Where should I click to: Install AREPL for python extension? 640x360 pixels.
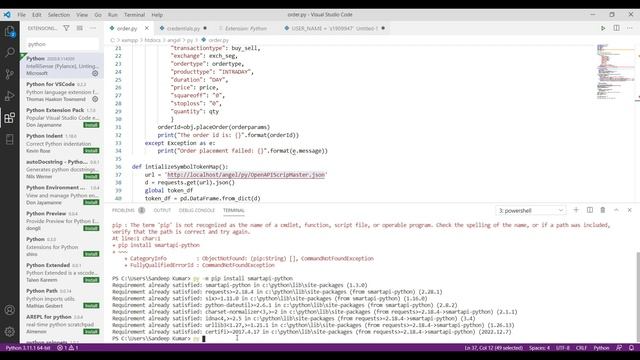pyautogui.click(x=91, y=331)
